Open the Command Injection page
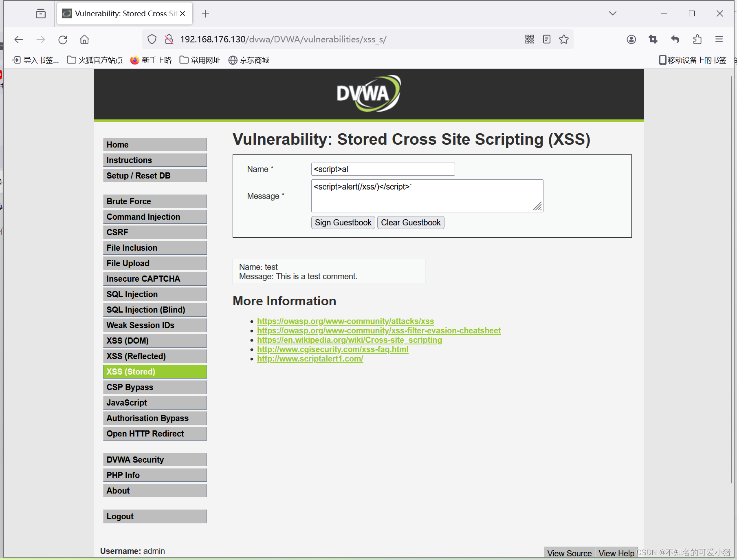The width and height of the screenshot is (737, 560). 155,217
